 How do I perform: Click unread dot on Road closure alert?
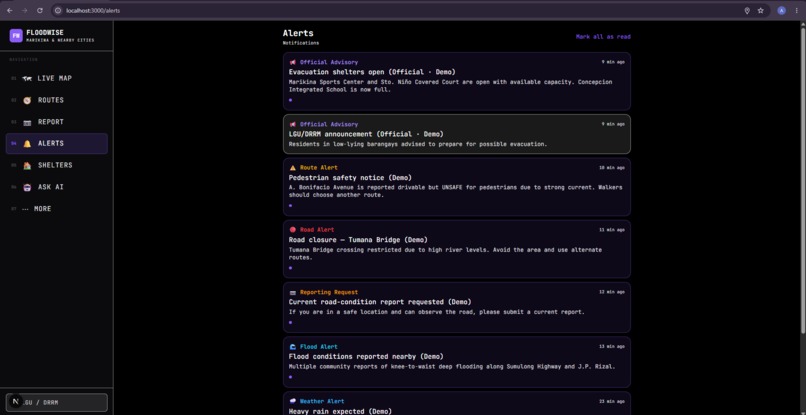click(x=290, y=267)
